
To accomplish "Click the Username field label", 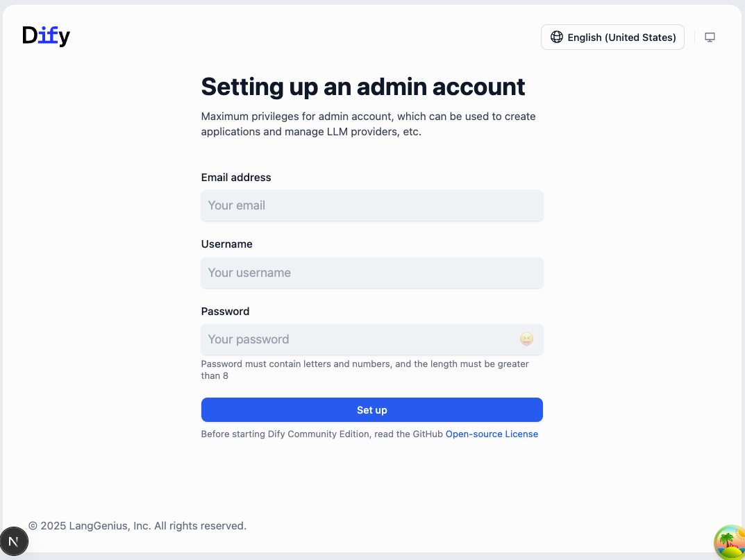I will tap(226, 244).
